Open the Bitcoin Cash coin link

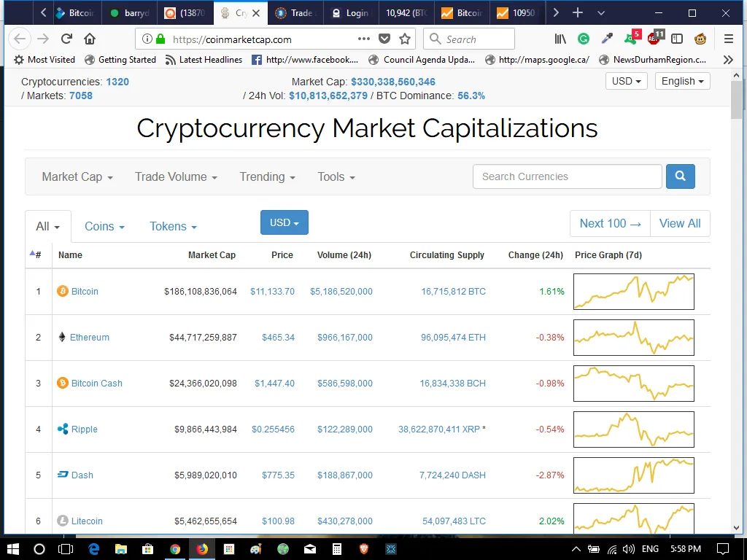click(97, 383)
